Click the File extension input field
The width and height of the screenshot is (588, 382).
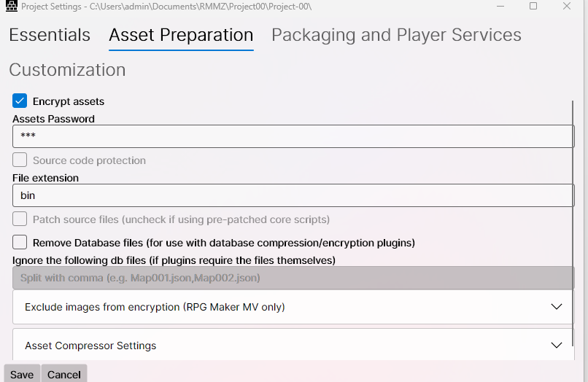pyautogui.click(x=293, y=195)
